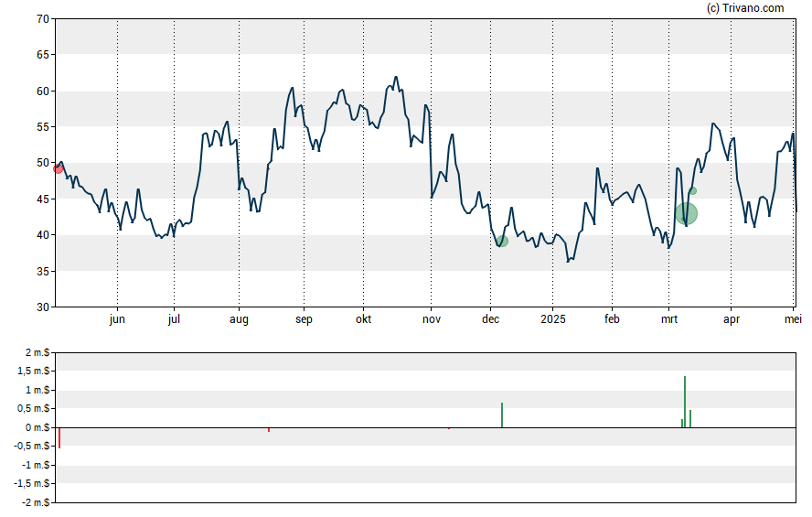Click the '-1,5 m.$' volume axis label
The width and height of the screenshot is (812, 517).
coord(32,484)
